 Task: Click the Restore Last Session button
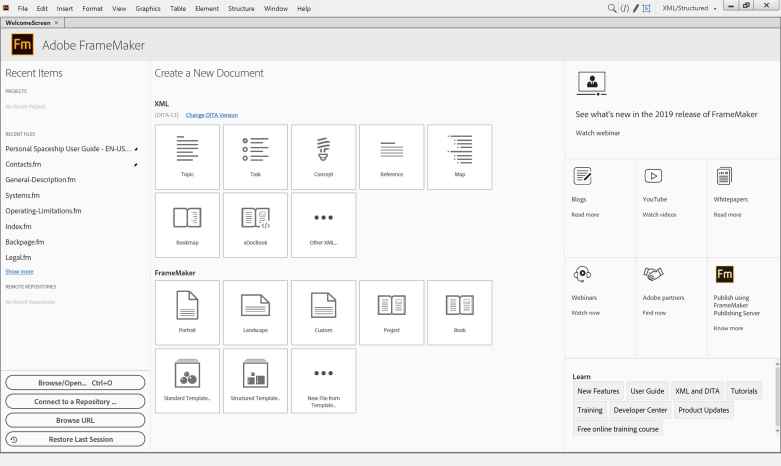pyautogui.click(x=75, y=439)
